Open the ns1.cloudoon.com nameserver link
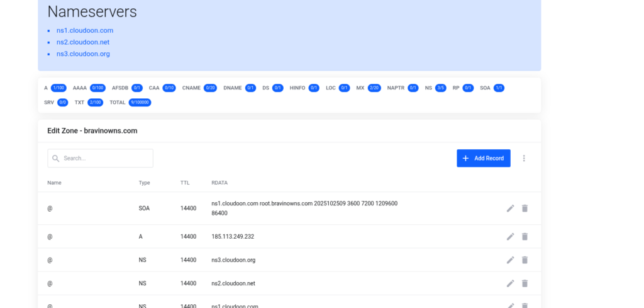The height and width of the screenshot is (308, 644). [85, 30]
